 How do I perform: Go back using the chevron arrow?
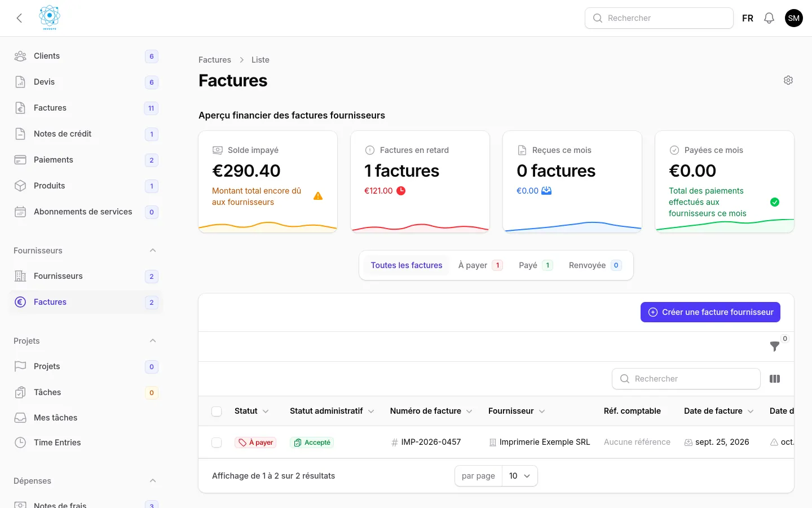point(19,18)
